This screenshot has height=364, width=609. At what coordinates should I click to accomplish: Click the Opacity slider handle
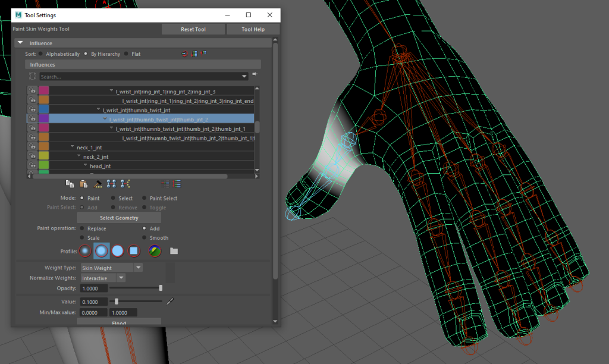click(x=161, y=288)
